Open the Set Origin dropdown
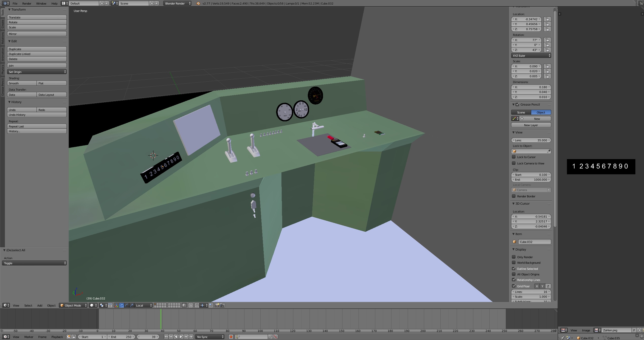The width and height of the screenshot is (644, 340). (37, 72)
